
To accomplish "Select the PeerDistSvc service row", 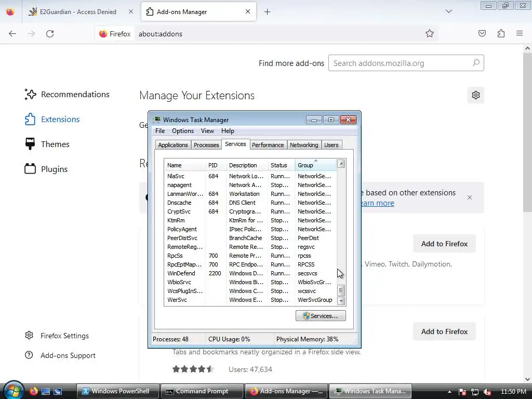I will (x=250, y=238).
